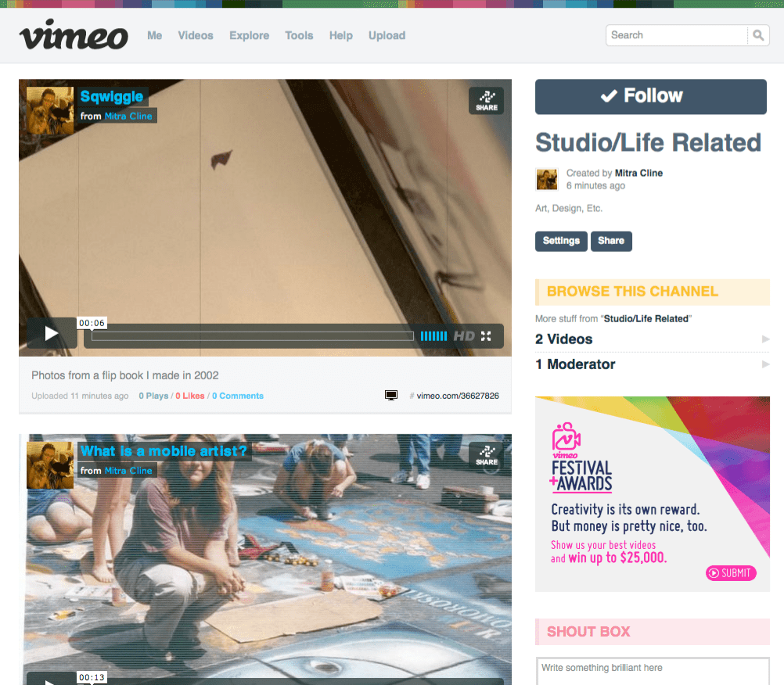
Task: Enter fullscreen on the Sqwiggle video
Action: [486, 336]
